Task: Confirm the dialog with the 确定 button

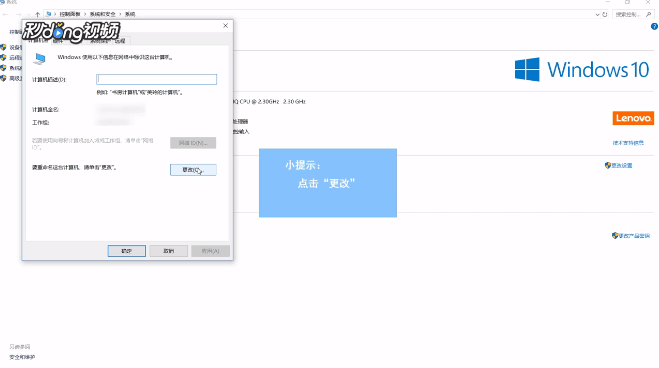Action: click(127, 251)
